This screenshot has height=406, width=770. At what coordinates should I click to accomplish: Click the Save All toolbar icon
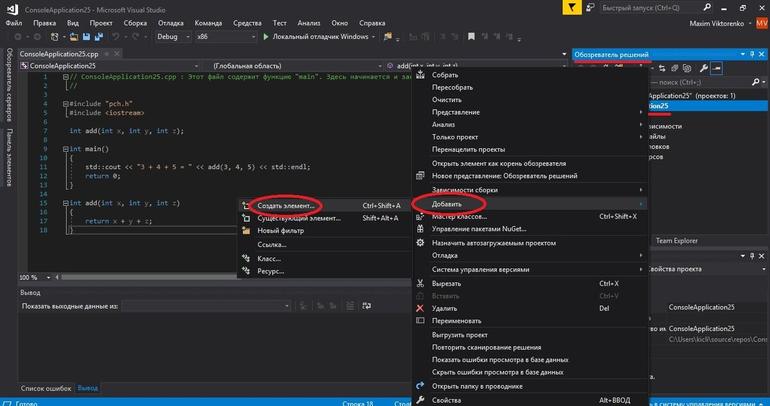coord(99,37)
